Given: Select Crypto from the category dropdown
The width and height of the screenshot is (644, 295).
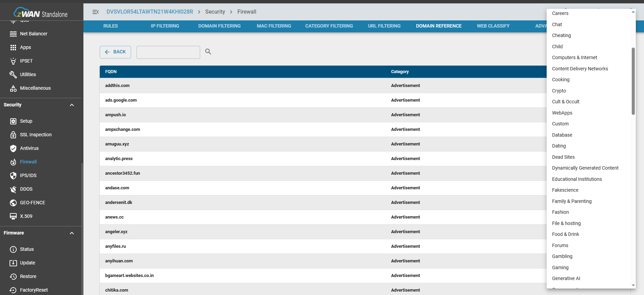Looking at the screenshot, I should tap(559, 91).
